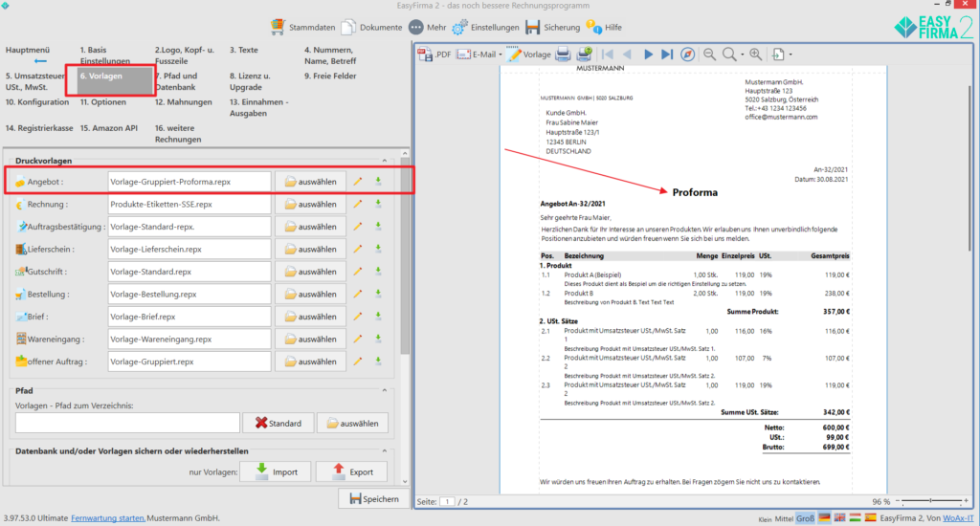Viewport: 980px width, 526px height.
Task: Save settings with Speichern button
Action: 374,498
